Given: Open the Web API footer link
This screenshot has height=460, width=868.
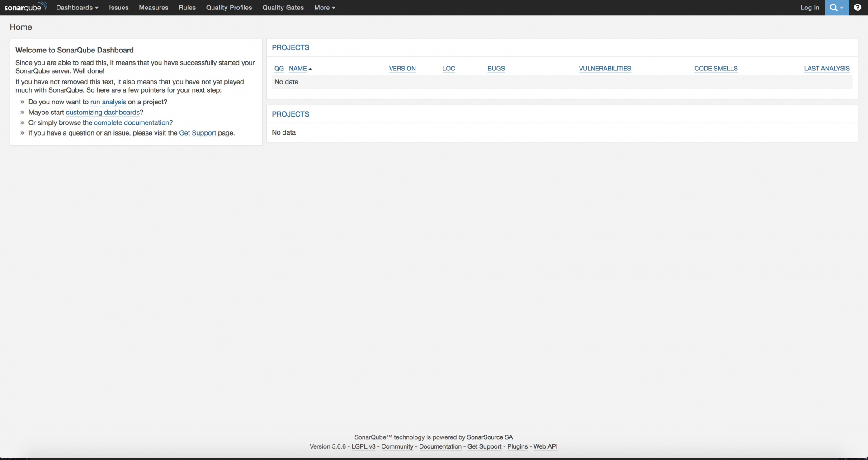Looking at the screenshot, I should point(545,447).
